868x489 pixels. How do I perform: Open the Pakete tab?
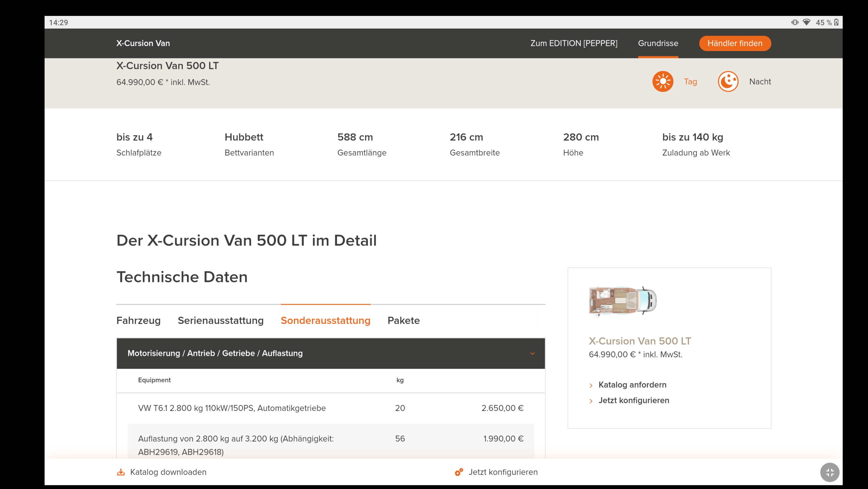[404, 320]
